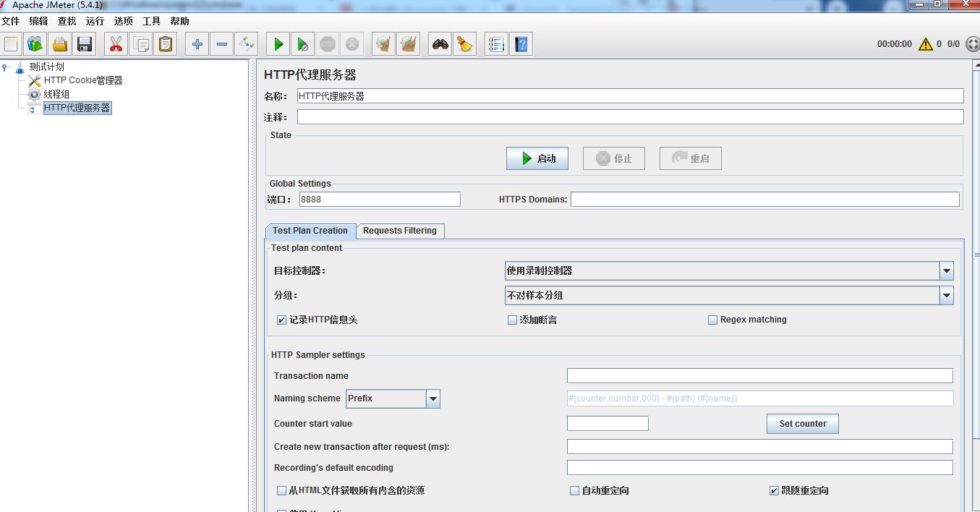Click the Copy toolbar icon
The image size is (980, 512).
click(x=141, y=44)
